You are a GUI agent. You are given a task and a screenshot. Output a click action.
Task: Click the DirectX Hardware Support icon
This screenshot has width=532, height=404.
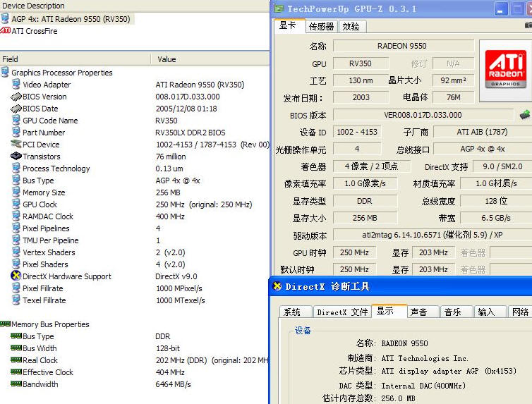[x=16, y=276]
